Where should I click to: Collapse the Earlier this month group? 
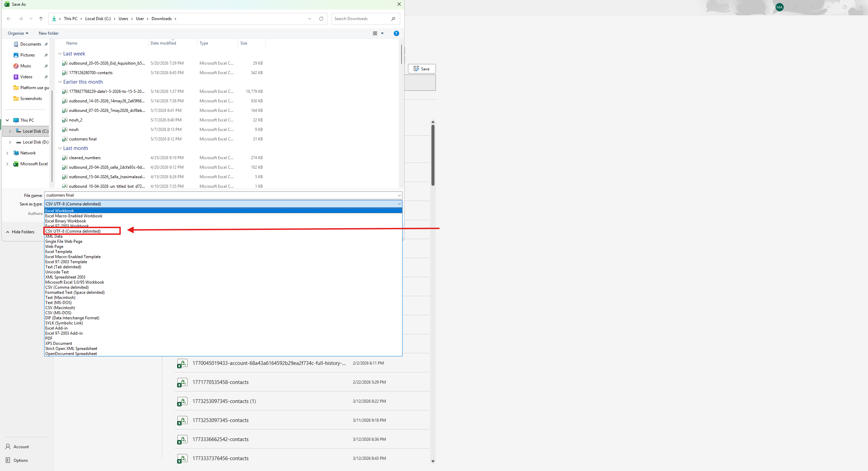pos(60,82)
